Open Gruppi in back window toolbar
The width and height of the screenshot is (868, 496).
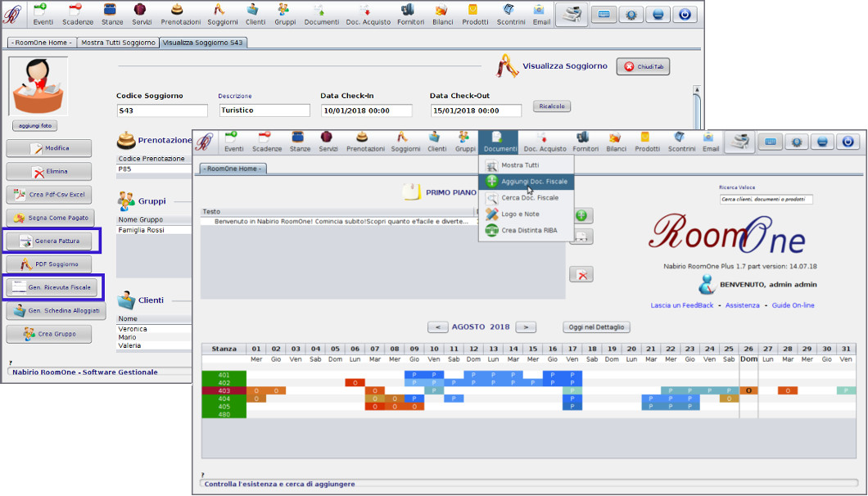click(x=285, y=15)
